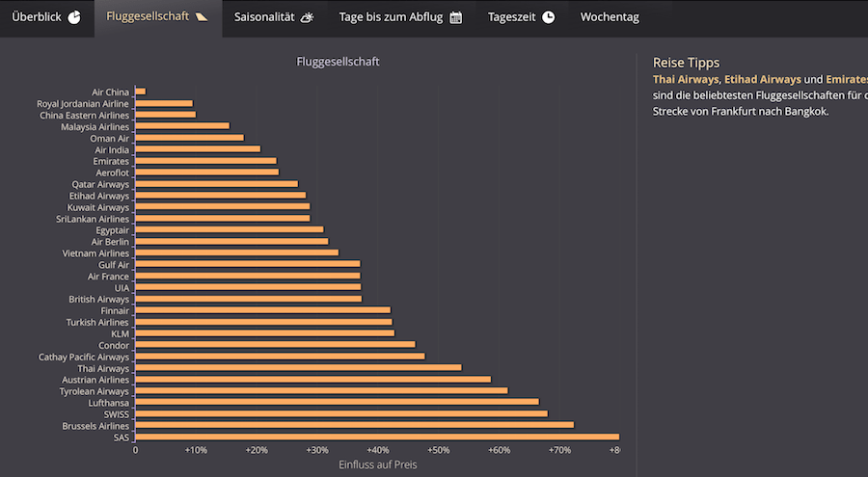Viewport: 868px width, 477px height.
Task: Select the Tyrolean Airways bar
Action: (321, 390)
